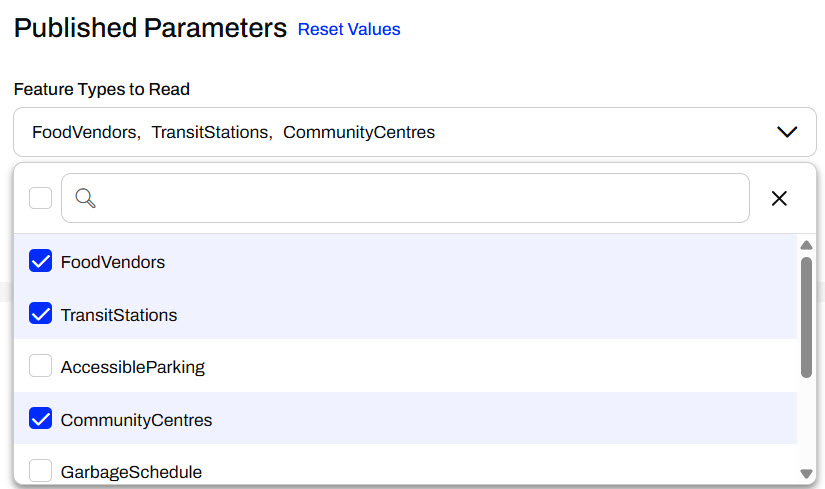
Task: Uncheck the TransitStations checkbox
Action: (x=40, y=315)
